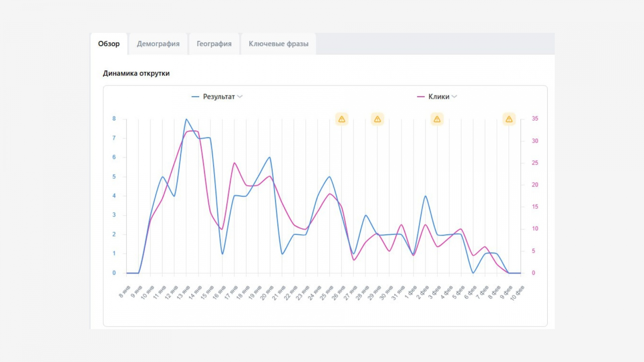
Task: Click the blue Результат legend line marker
Action: pos(195,97)
